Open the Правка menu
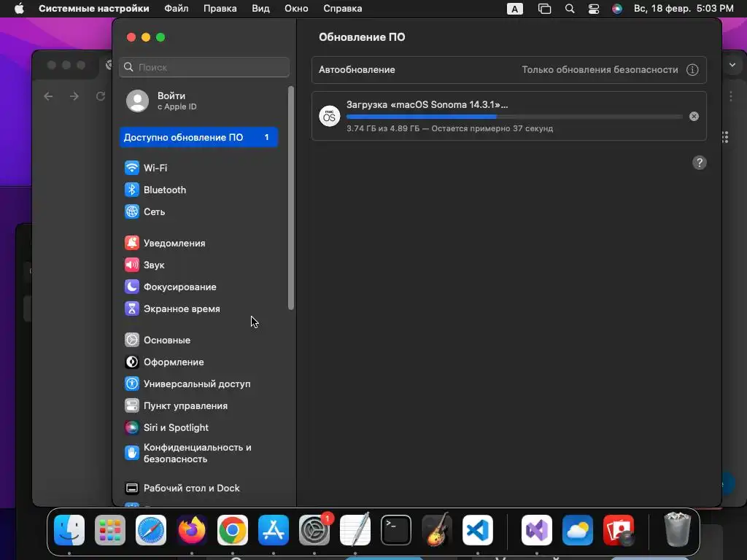Viewport: 747px width, 560px height. point(220,9)
